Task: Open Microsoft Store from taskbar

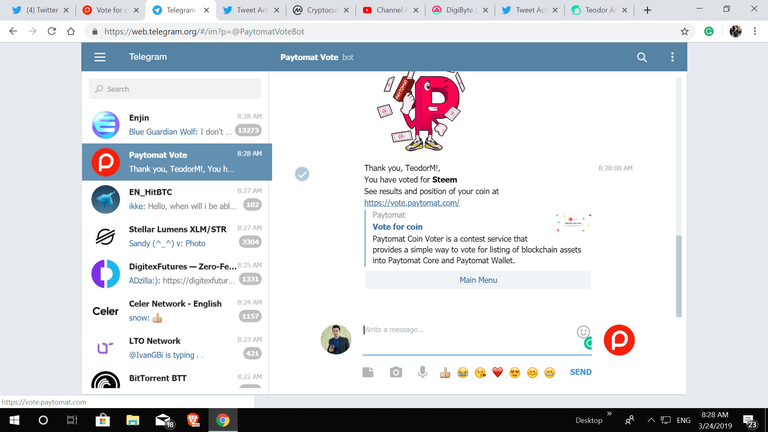Action: 102,420
